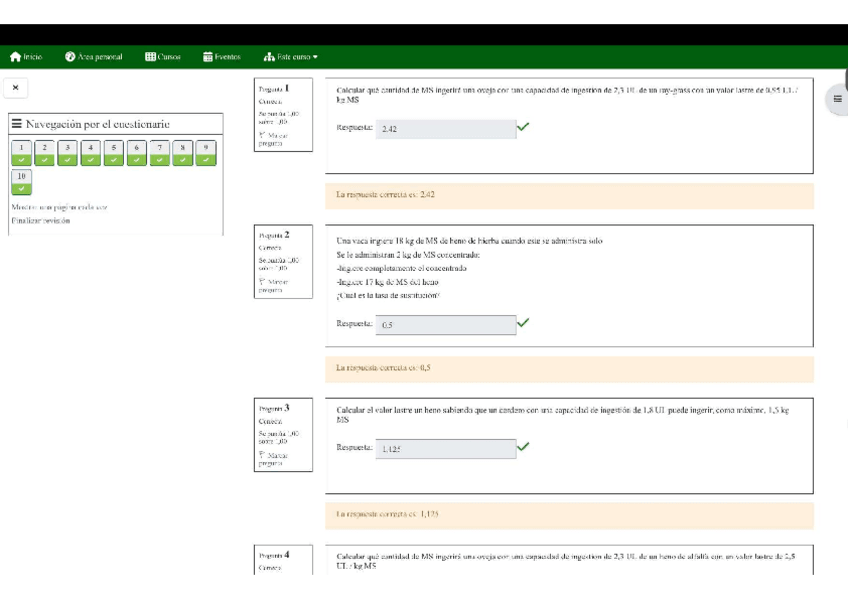Click the green checkmark beside question 1 answer
848x599 pixels.
(x=523, y=127)
